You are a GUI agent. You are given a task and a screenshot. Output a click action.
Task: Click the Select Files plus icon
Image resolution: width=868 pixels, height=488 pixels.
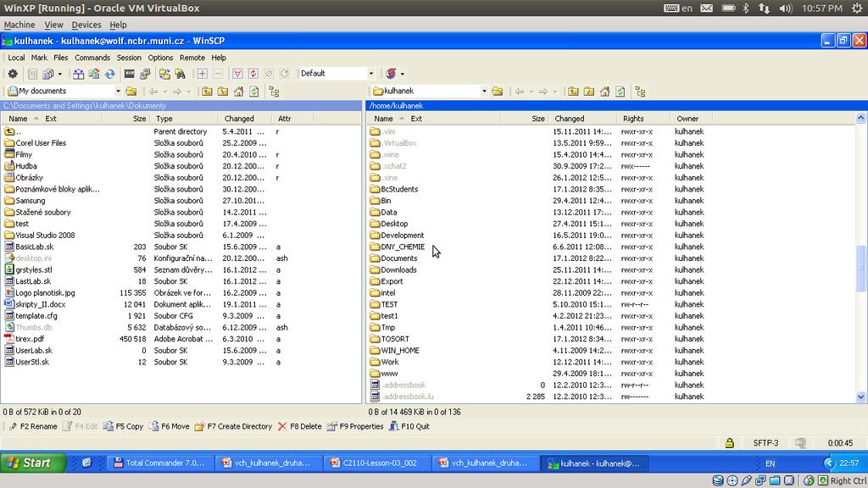(x=202, y=74)
